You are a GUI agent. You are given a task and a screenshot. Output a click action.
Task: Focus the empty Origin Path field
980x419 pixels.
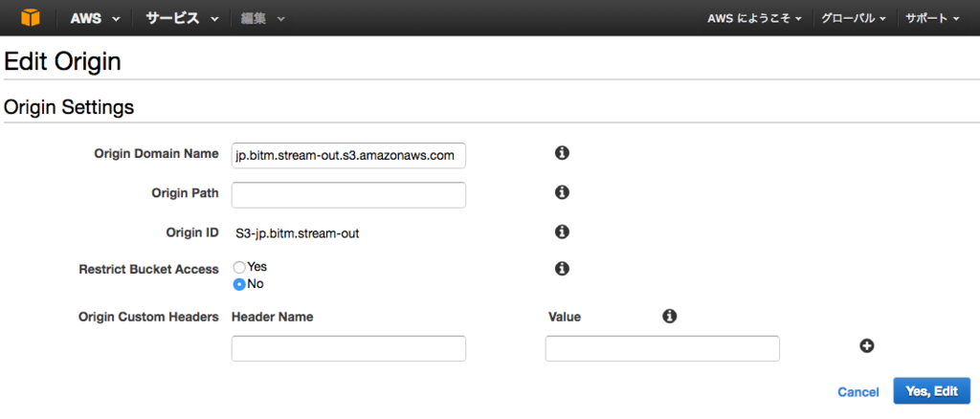(x=348, y=195)
